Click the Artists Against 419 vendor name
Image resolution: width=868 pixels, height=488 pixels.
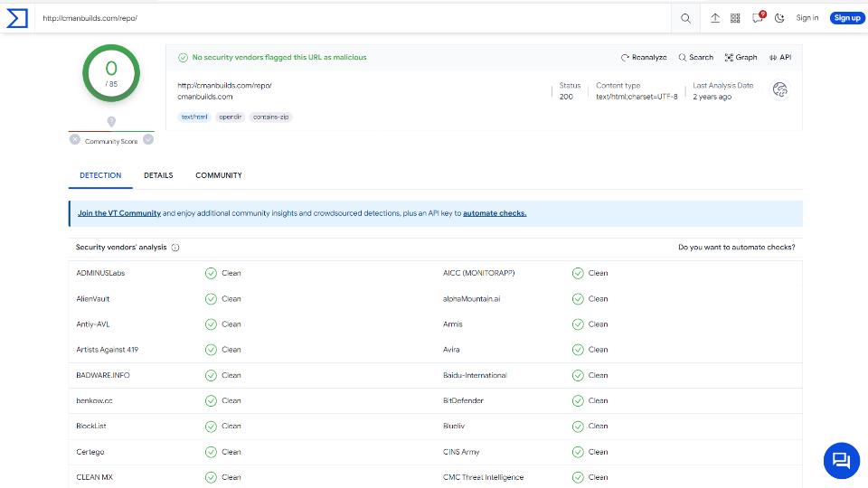point(108,350)
